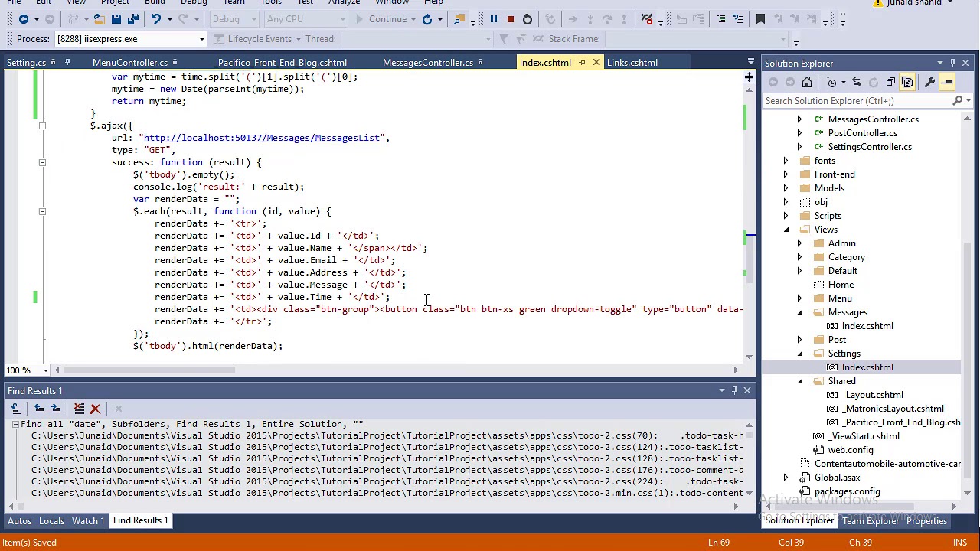Viewport: 980px width, 551px height.
Task: Collapse the Messages folder in Views
Action: tap(799, 312)
